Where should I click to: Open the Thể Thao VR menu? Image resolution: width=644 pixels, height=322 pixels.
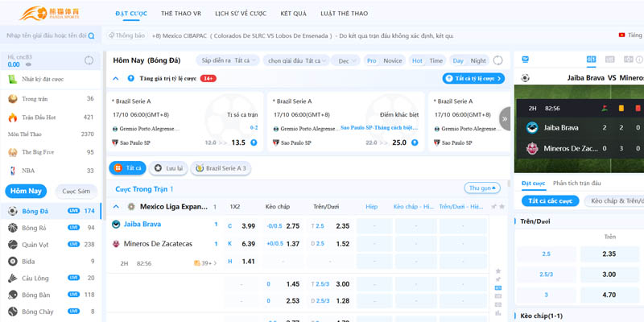tap(180, 14)
